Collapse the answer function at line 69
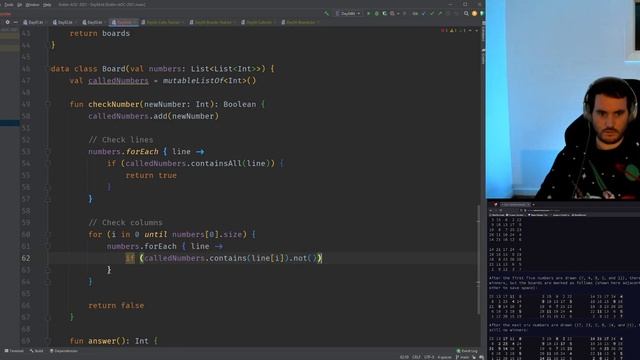Viewport: 640px width, 360px height. (48, 341)
